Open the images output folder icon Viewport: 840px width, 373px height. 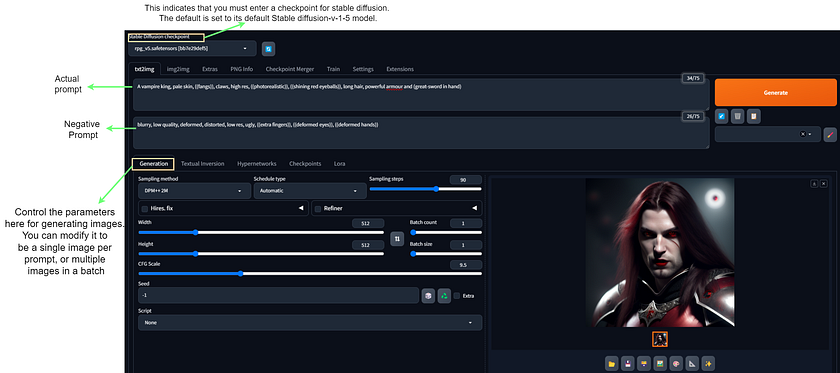(611, 363)
